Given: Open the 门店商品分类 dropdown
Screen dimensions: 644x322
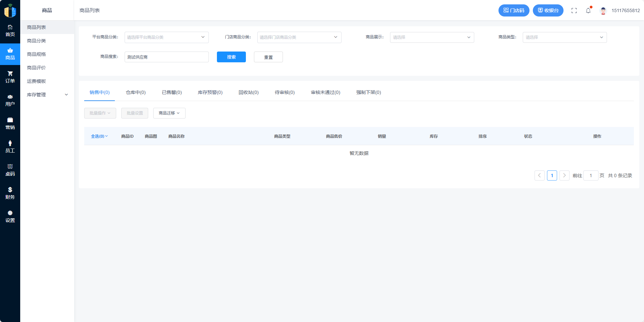Looking at the screenshot, I should coord(299,37).
